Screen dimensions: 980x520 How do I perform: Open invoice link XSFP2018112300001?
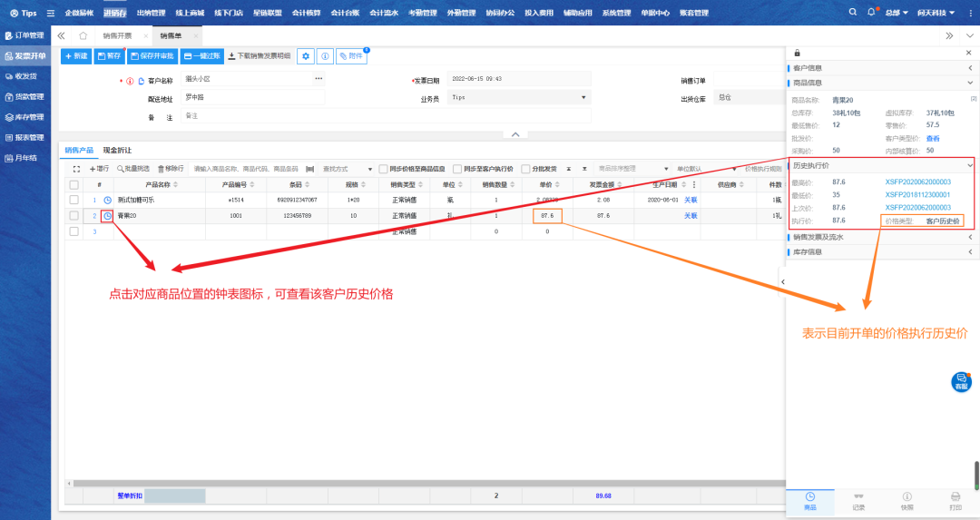[x=917, y=194]
